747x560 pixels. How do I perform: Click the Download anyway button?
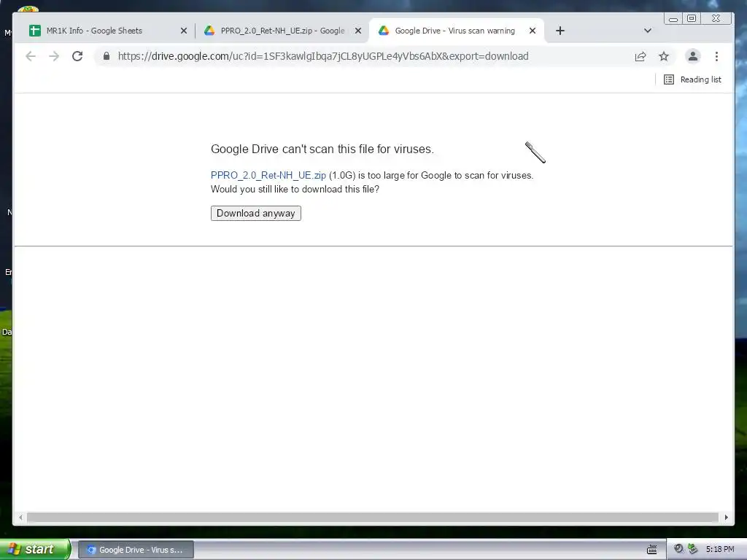256,214
